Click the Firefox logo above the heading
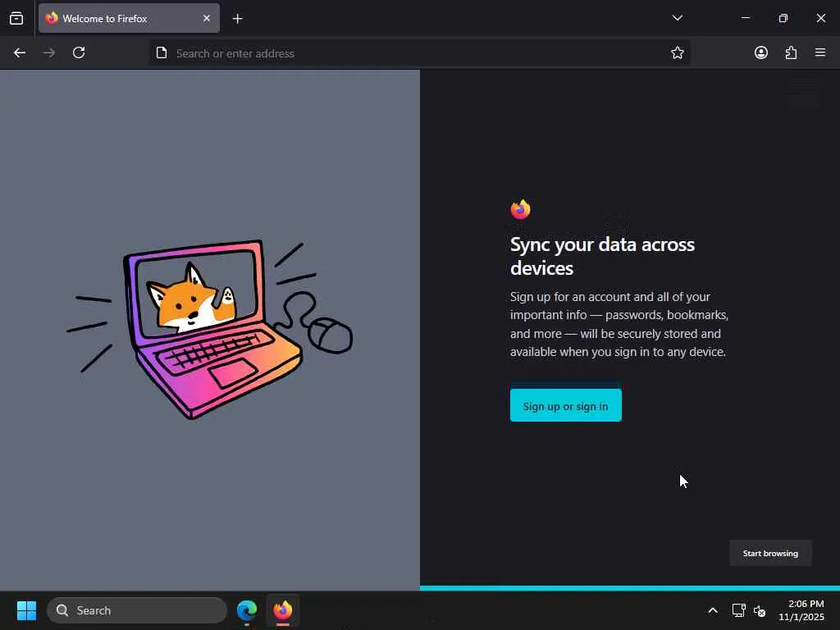 click(x=521, y=209)
